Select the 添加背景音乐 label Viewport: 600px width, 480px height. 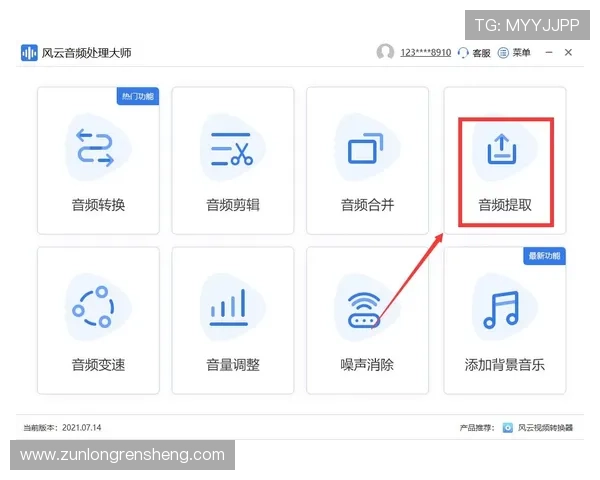point(505,365)
